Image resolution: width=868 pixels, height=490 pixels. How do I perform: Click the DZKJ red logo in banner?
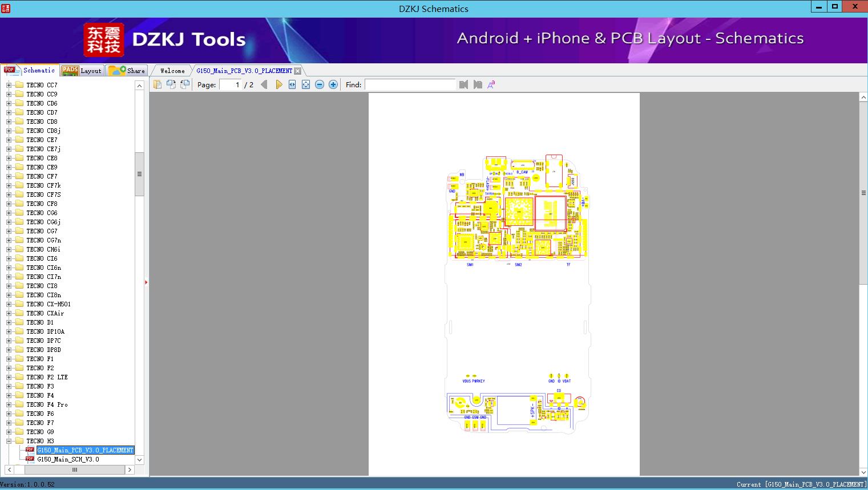tap(104, 40)
